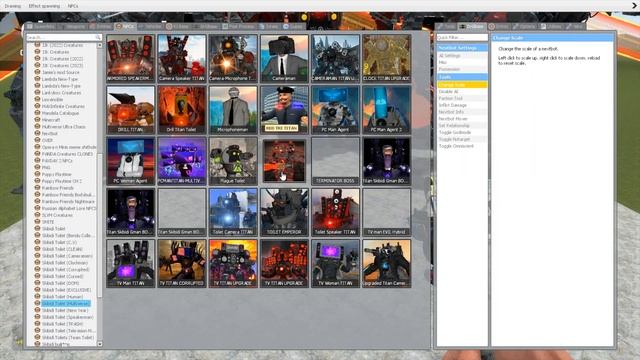
Task: Select the TV man EVIL Hybrid thumbnail
Action: click(x=387, y=212)
